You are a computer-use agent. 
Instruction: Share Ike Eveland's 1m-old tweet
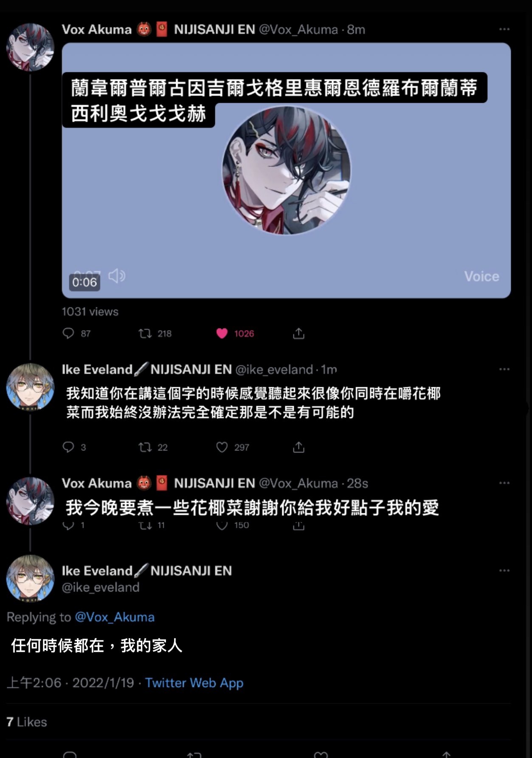coord(298,447)
